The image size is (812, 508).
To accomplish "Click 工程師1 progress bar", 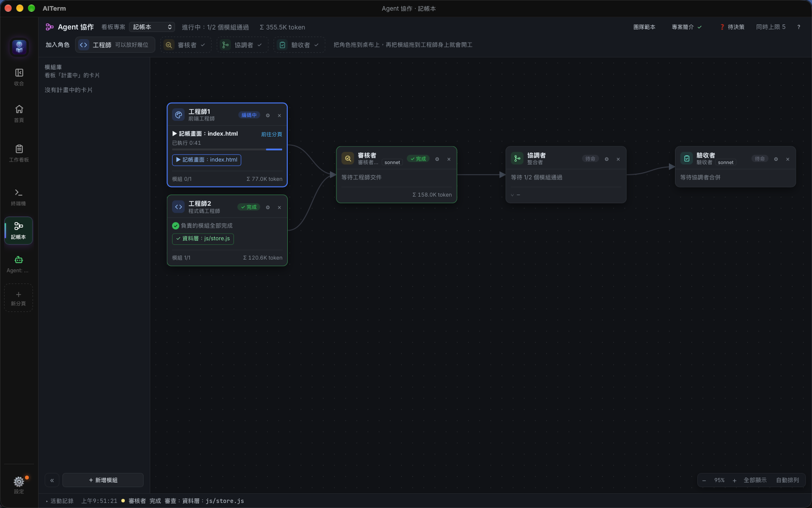I will (227, 149).
